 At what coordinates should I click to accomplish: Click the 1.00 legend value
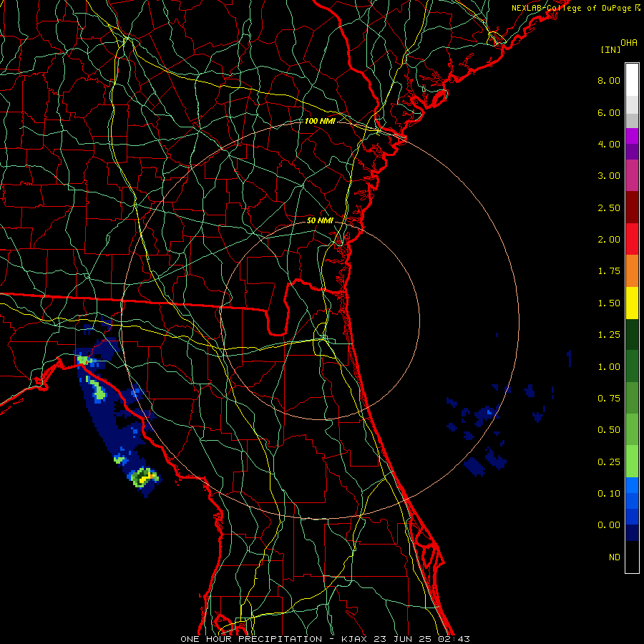(x=609, y=367)
